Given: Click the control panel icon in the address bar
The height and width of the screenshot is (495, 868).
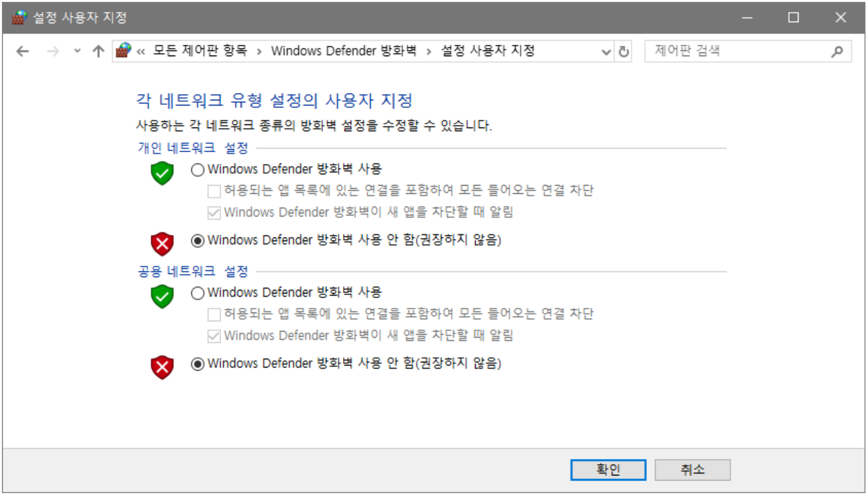Looking at the screenshot, I should coord(124,51).
